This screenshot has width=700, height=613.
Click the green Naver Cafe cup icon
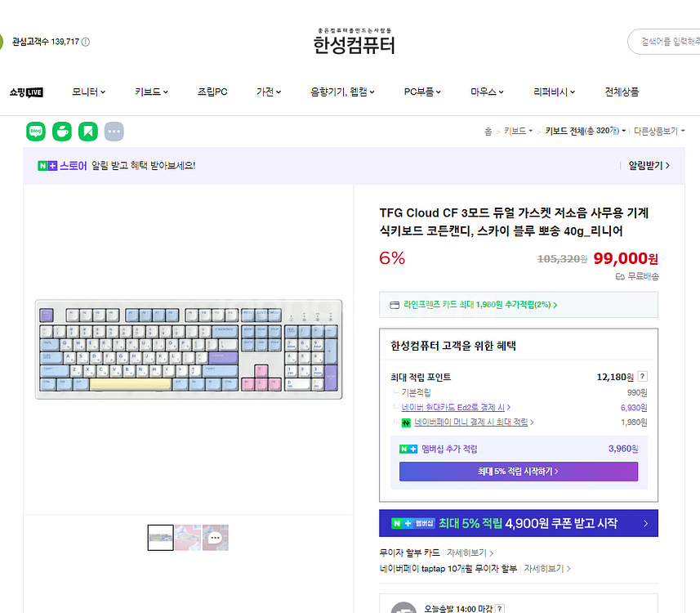coord(62,132)
